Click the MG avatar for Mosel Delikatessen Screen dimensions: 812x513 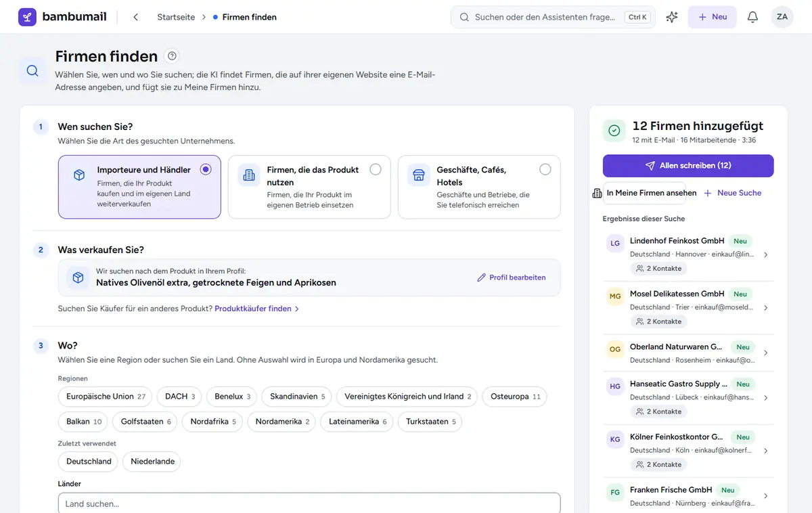[615, 296]
